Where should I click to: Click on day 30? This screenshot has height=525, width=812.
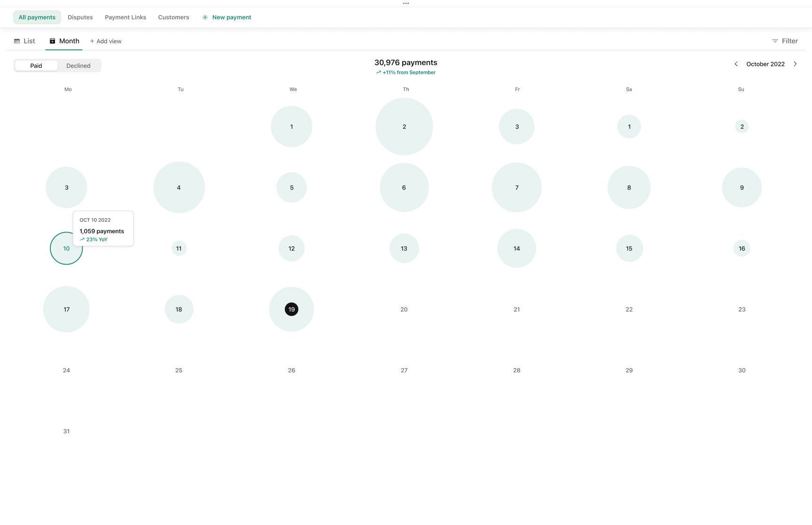[742, 370]
